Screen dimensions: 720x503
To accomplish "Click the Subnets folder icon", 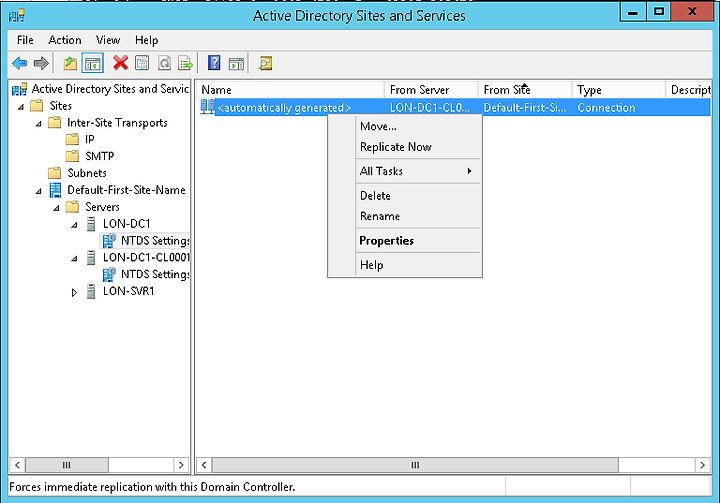I will (55, 173).
